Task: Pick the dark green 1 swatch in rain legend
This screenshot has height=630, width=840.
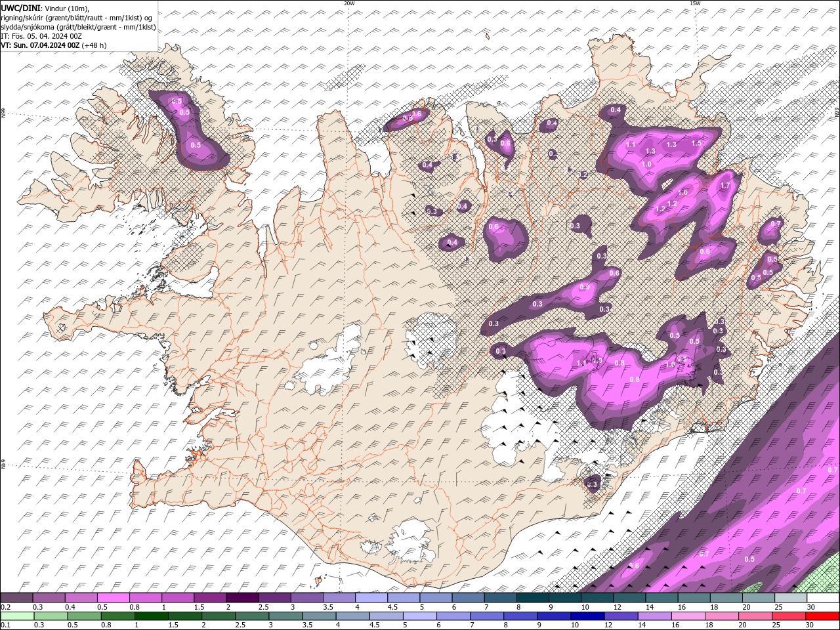Action: tap(151, 616)
